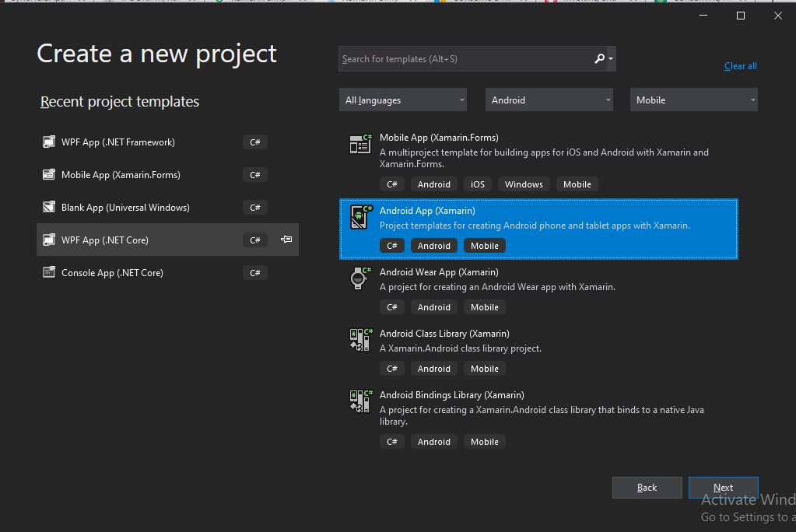This screenshot has width=796, height=532.
Task: Select Blank App (Universal Windows) recent template
Action: click(x=167, y=207)
